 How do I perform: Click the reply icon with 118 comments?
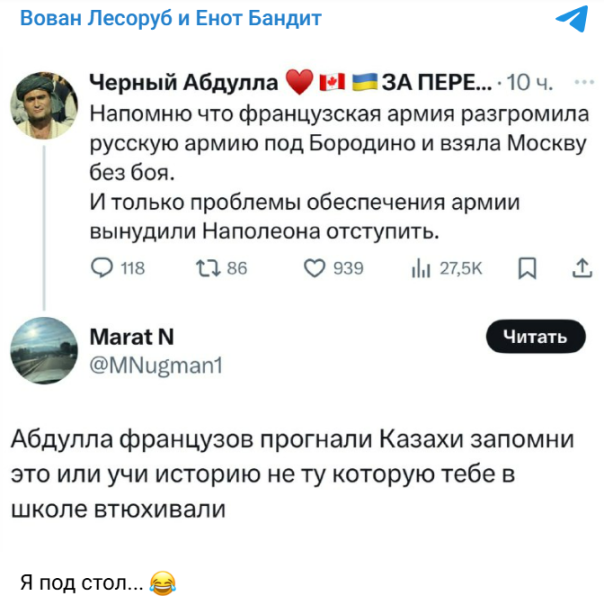tap(103, 267)
